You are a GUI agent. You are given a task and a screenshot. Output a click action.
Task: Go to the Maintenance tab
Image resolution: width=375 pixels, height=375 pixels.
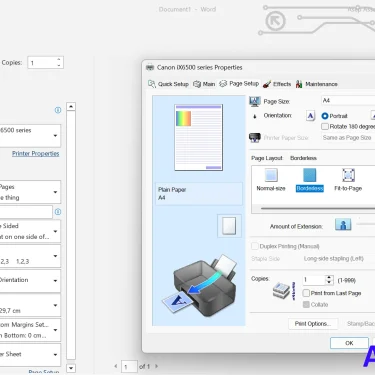[317, 84]
